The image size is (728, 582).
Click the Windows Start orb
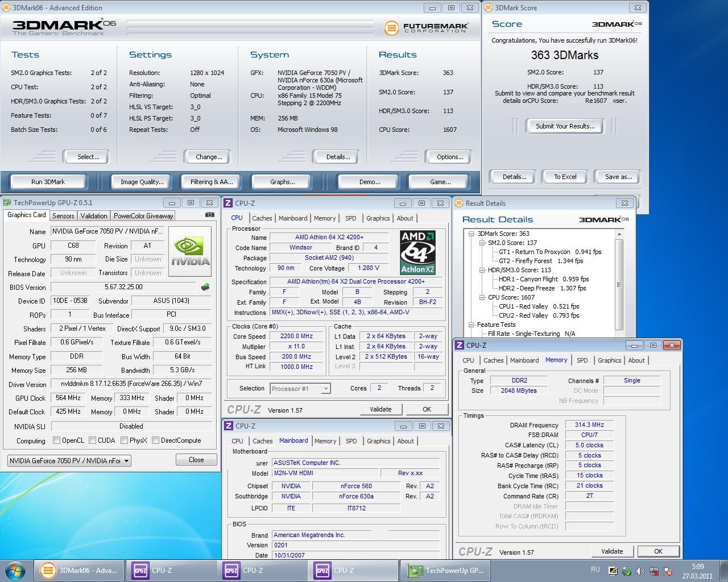15,571
